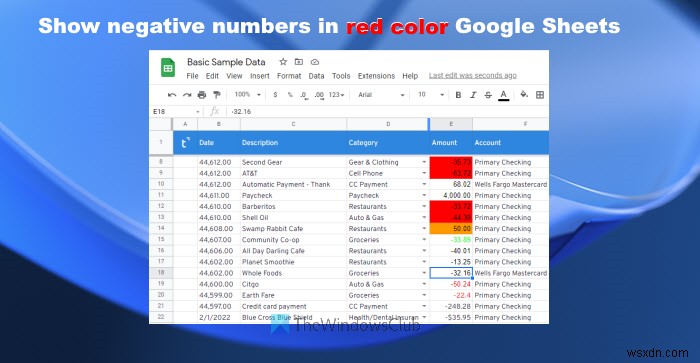Viewport: 700px width, 363px height.
Task: Open the Help menu
Action: [x=410, y=76]
